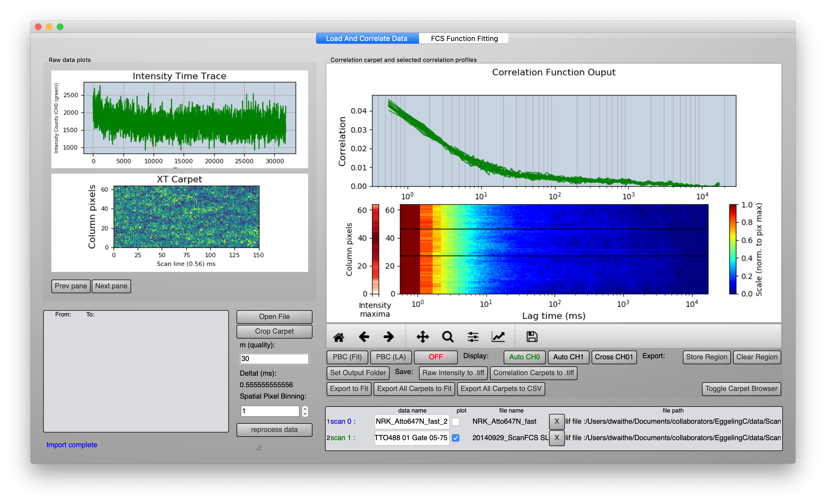Viewport: 826px width, 504px height.
Task: Check the plot box for scan 0
Action: tap(456, 422)
